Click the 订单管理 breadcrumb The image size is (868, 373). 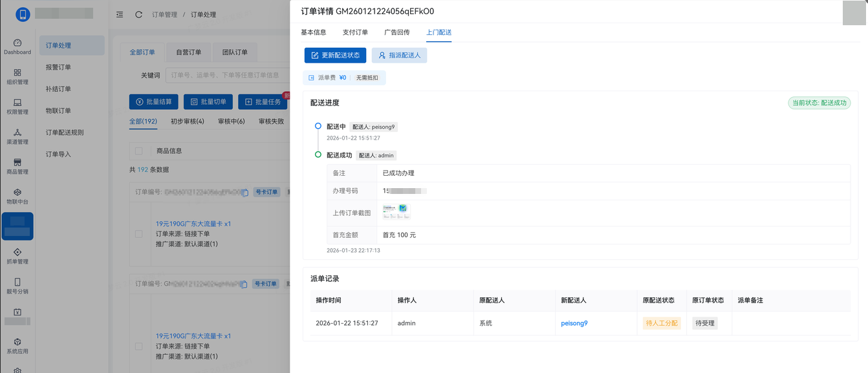click(164, 14)
